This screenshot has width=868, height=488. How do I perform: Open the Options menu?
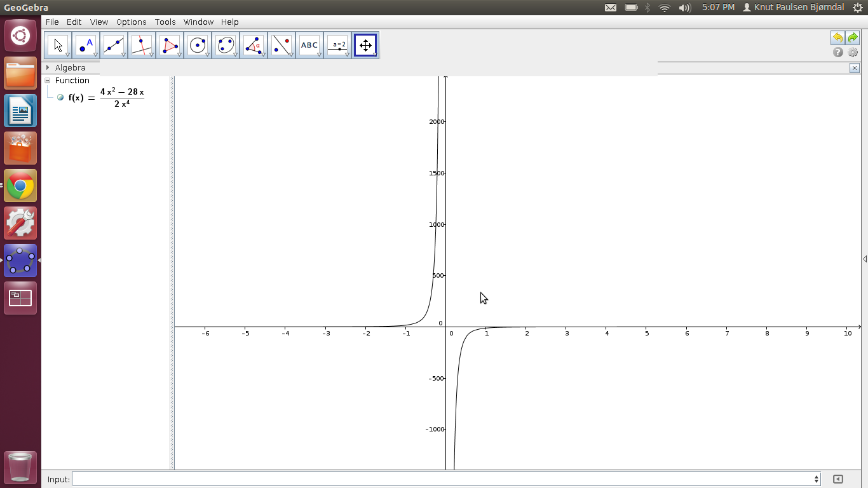click(x=132, y=22)
